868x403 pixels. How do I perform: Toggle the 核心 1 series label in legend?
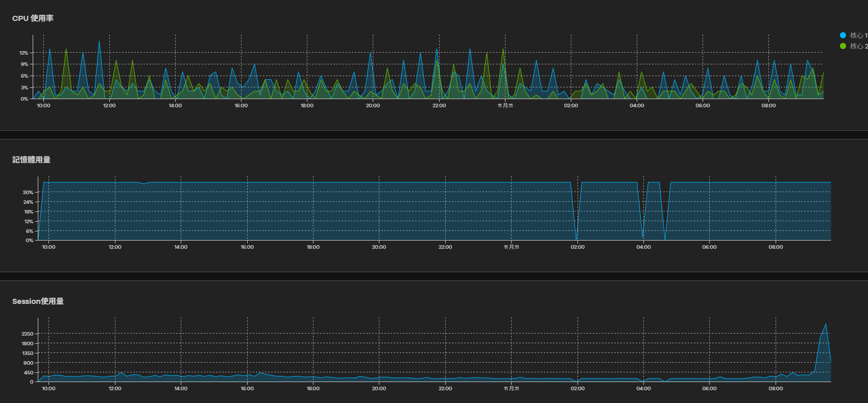(x=859, y=35)
